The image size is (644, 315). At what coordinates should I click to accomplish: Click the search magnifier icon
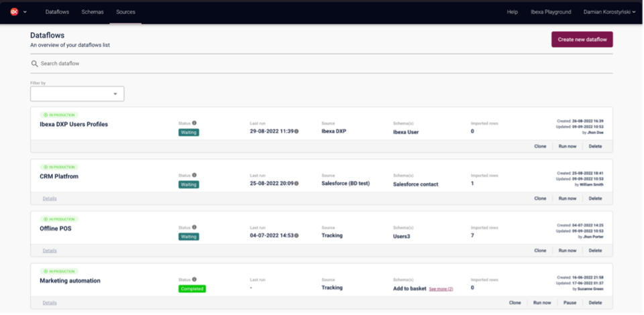coord(34,64)
